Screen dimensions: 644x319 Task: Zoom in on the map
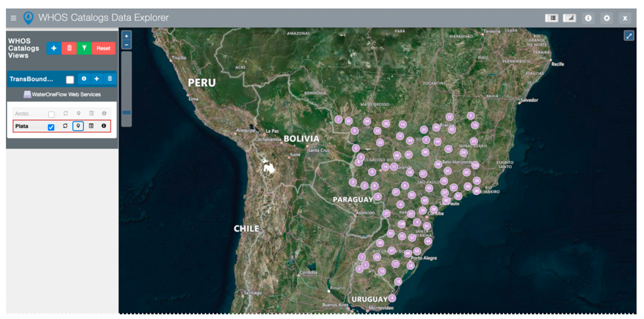pyautogui.click(x=126, y=36)
